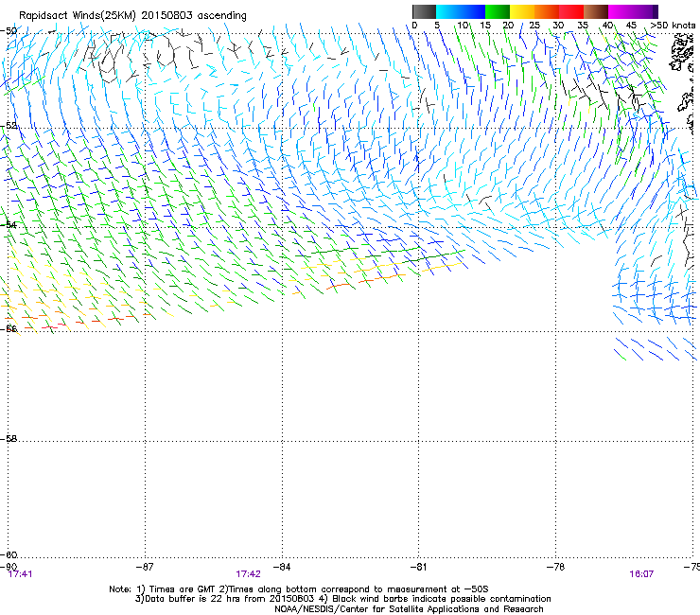Click the '-54' latitude axis label
The image size is (700, 615).
click(9, 224)
